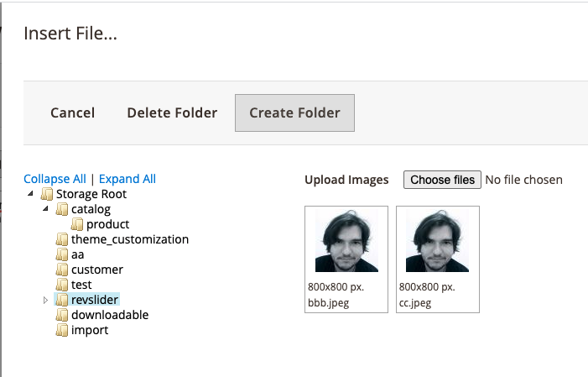Click the customer folder icon

[62, 270]
